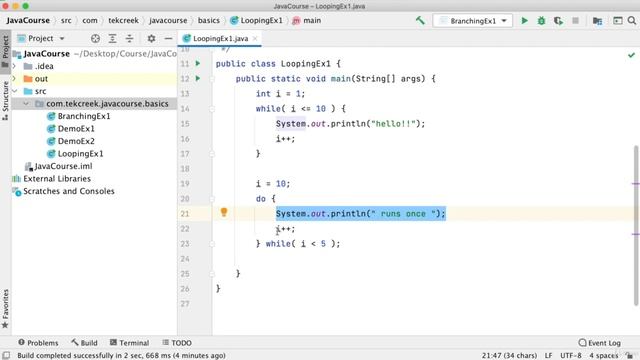Open the Terminal tool window
Image resolution: width=640 pixels, height=360 pixels.
pos(129,343)
